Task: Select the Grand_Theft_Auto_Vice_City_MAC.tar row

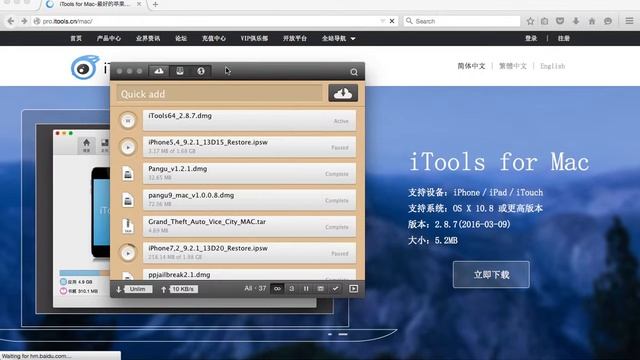Action: 249,227
